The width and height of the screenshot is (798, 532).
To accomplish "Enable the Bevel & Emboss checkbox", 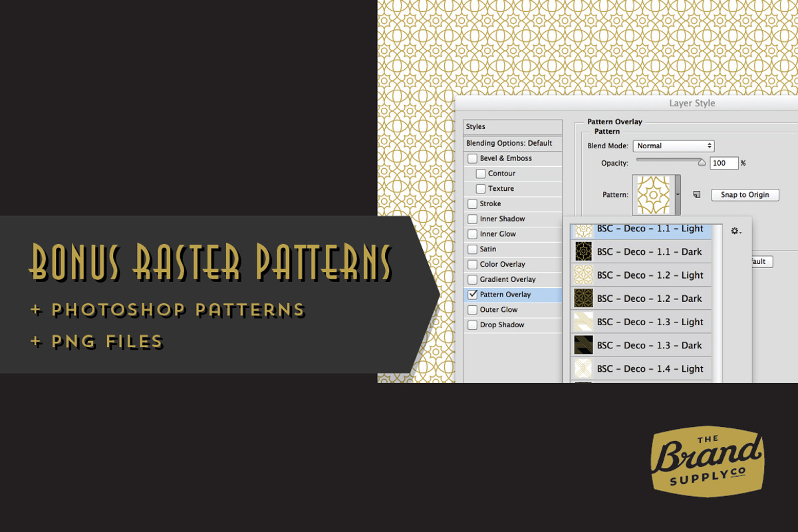I will tap(473, 159).
